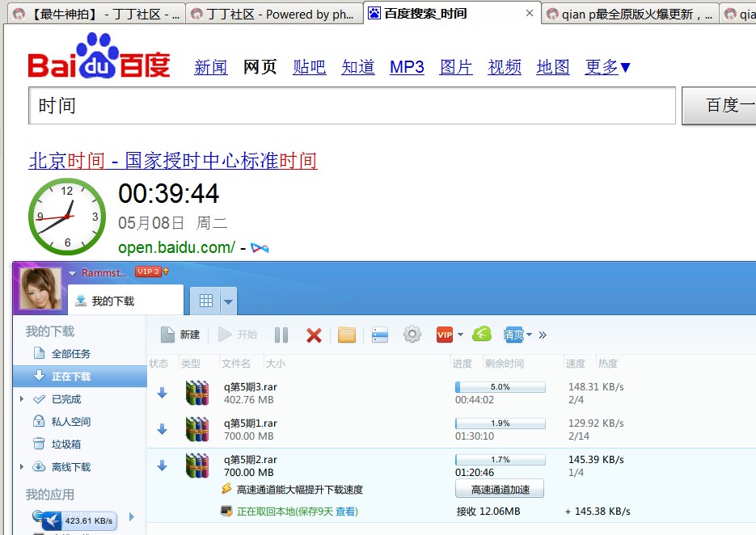This screenshot has width=756, height=535.
Task: Open settings via the gear icon
Action: click(x=412, y=335)
